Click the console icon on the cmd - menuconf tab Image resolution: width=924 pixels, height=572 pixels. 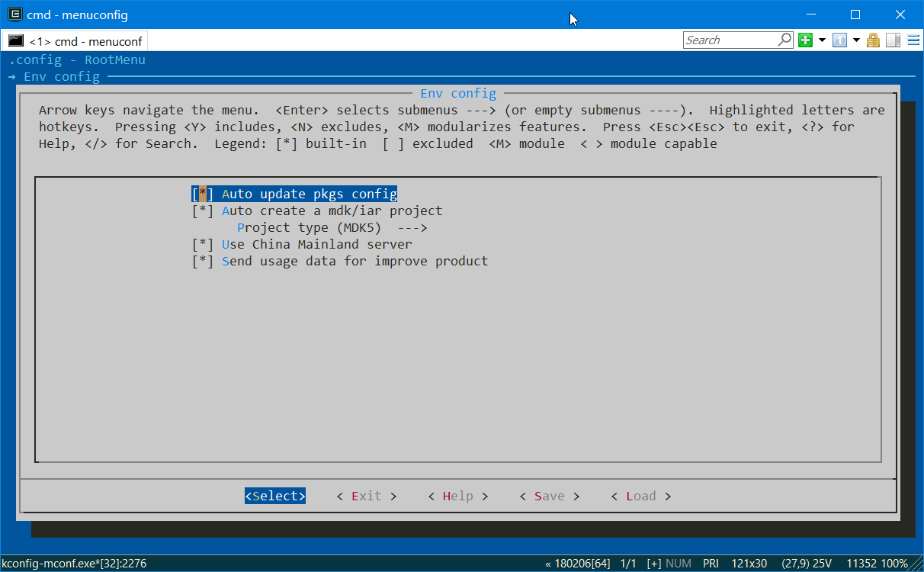coord(15,40)
